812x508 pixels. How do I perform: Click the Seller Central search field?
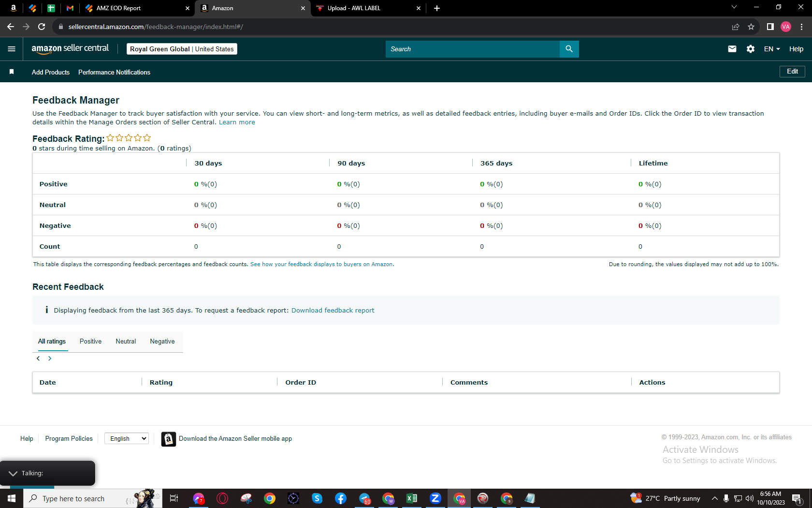click(473, 49)
